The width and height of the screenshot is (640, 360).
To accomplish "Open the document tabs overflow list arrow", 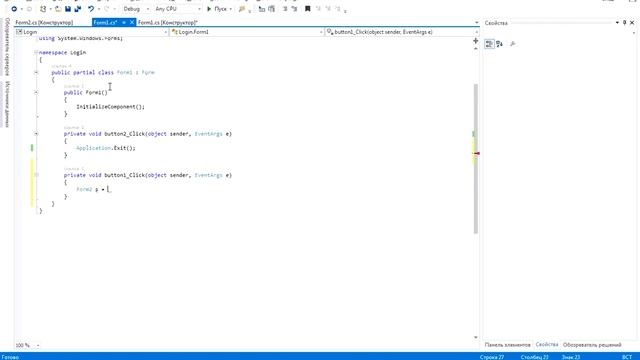I will point(476,23).
